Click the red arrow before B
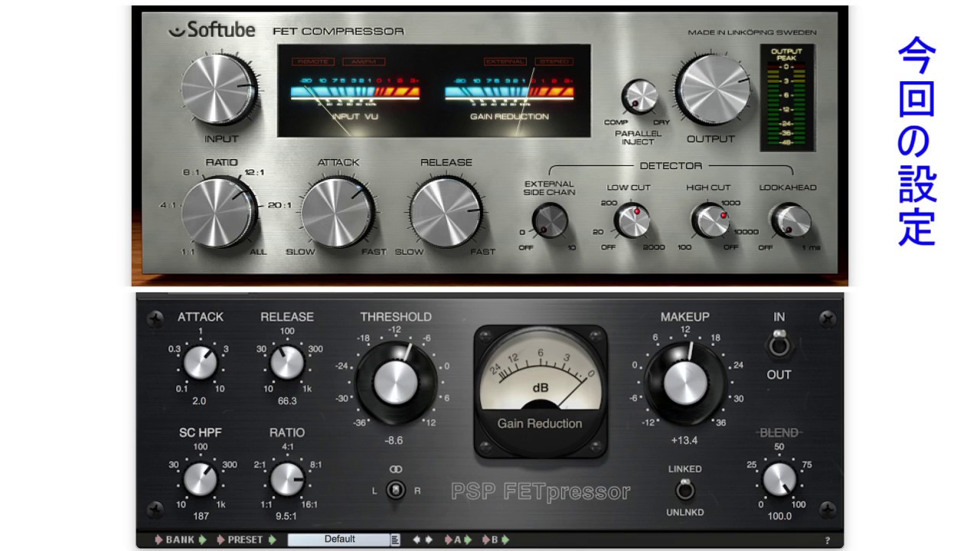 point(486,540)
